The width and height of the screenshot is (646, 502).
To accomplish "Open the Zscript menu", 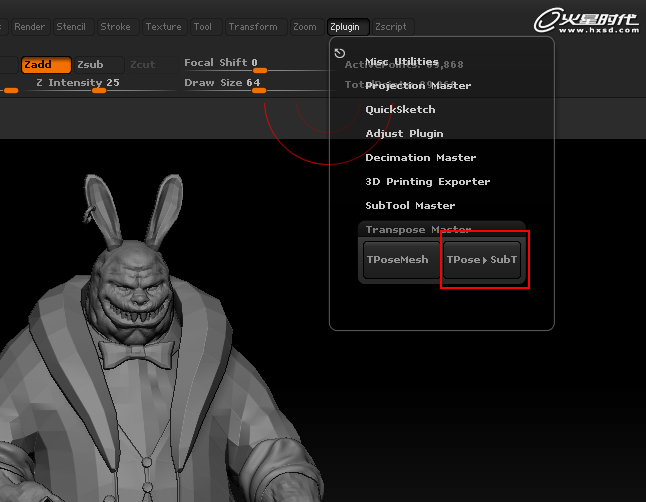I will tap(393, 27).
